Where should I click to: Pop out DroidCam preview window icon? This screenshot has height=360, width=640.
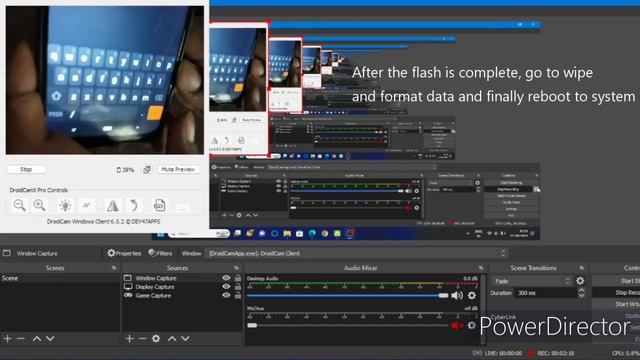pos(147,169)
